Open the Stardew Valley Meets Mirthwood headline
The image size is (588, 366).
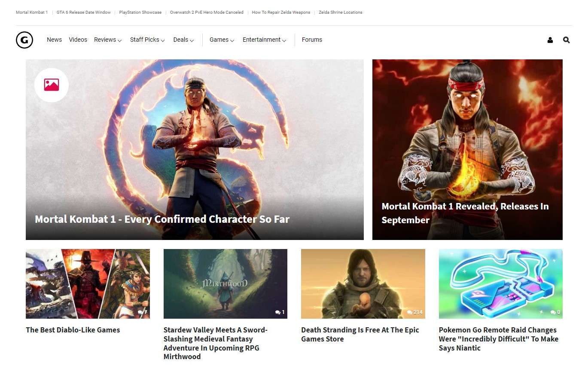pos(216,343)
